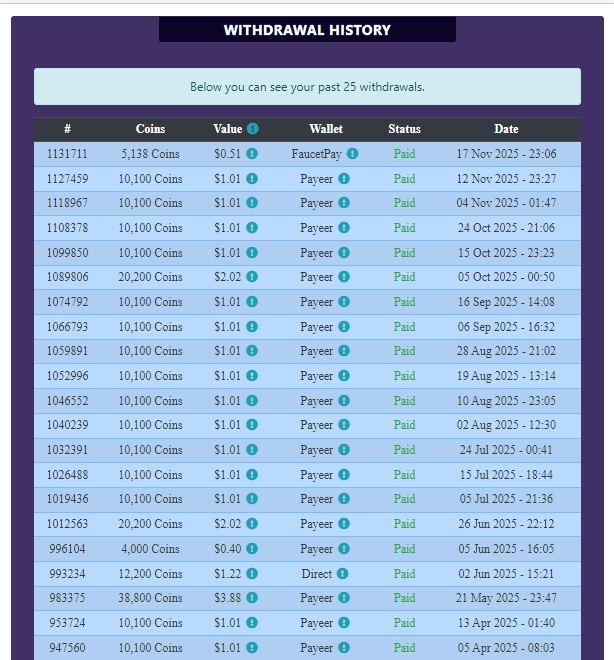Click info icon beside $3.88 value
This screenshot has width=614, height=660.
coord(252,598)
